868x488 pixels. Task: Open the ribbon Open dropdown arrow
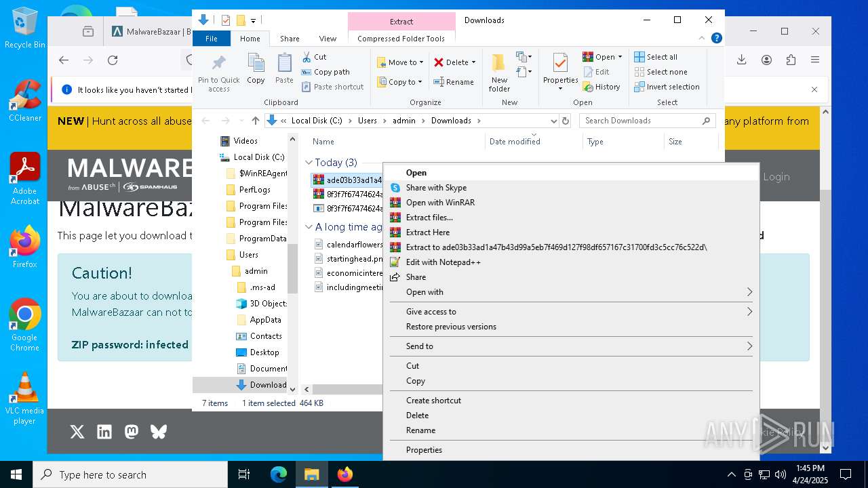click(620, 57)
